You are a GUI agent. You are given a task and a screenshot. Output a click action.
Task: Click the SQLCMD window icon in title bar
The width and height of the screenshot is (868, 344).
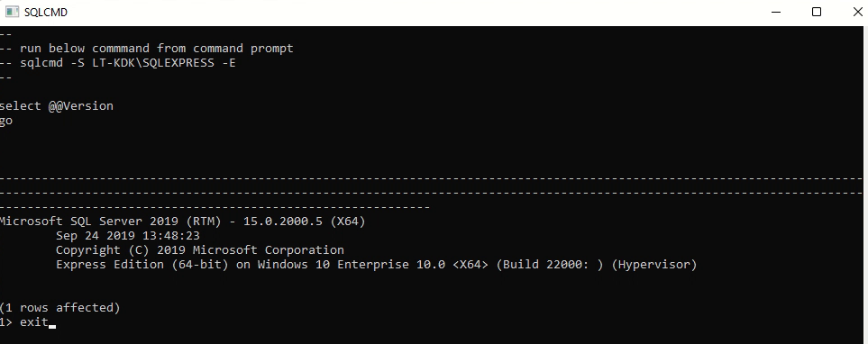point(12,12)
